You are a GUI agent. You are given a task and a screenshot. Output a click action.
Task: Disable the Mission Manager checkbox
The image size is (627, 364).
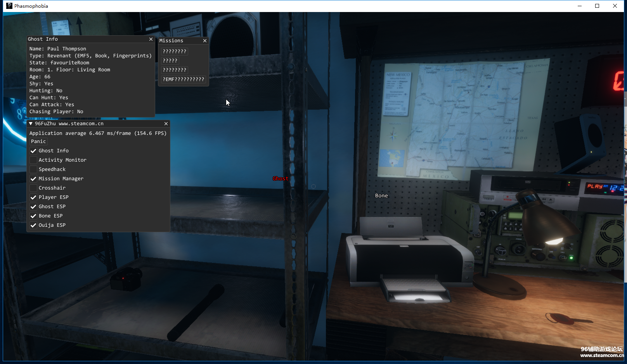(x=33, y=179)
